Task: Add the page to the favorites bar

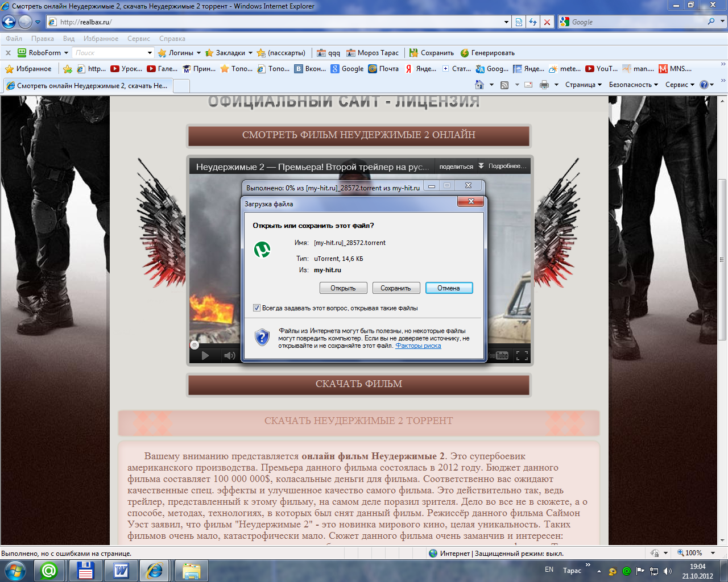Action: tap(68, 69)
